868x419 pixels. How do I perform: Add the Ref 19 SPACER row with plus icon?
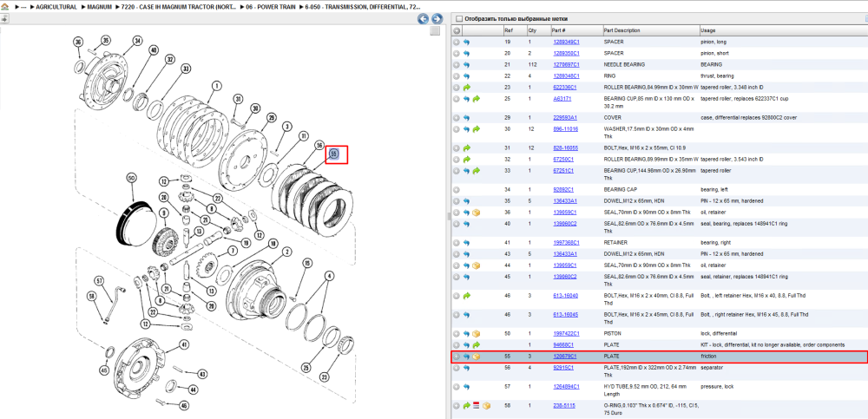click(457, 42)
